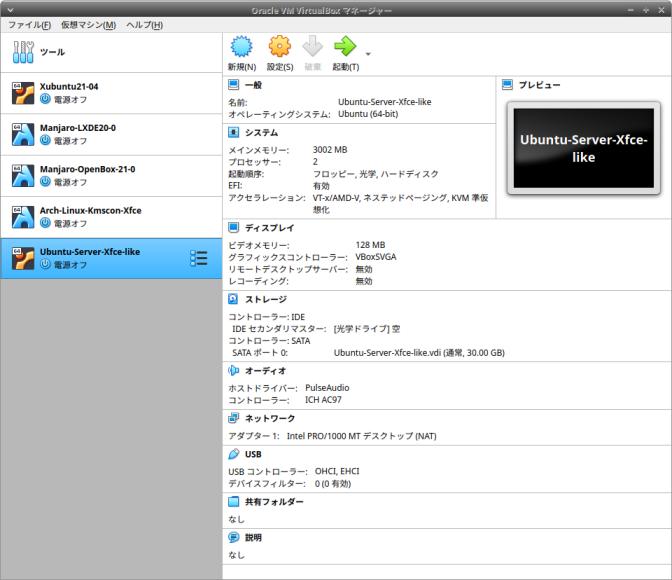Select the Manjaro-OpenBox-21-0 virtual machine
The height and width of the screenshot is (580, 672).
[111, 176]
